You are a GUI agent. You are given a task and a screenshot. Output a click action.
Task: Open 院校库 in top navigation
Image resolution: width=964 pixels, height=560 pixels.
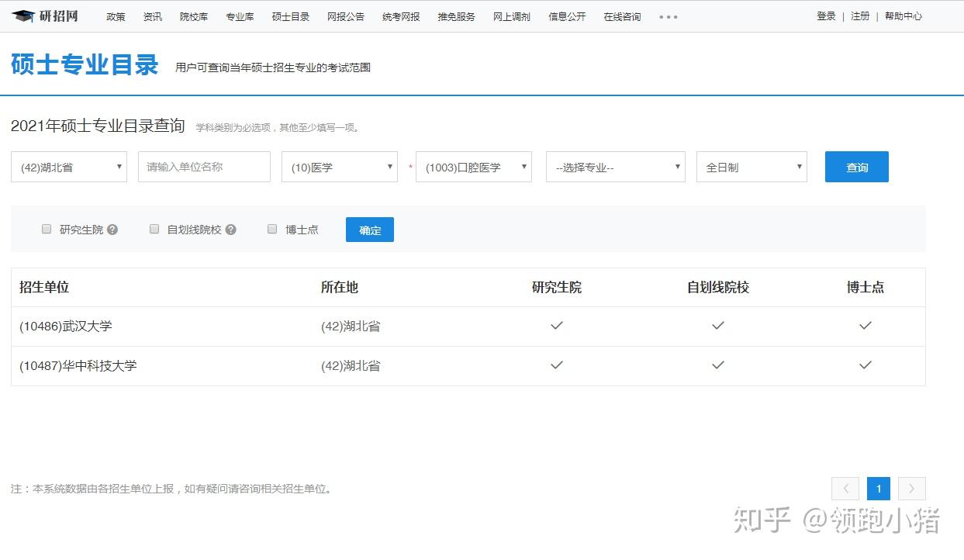pos(194,16)
